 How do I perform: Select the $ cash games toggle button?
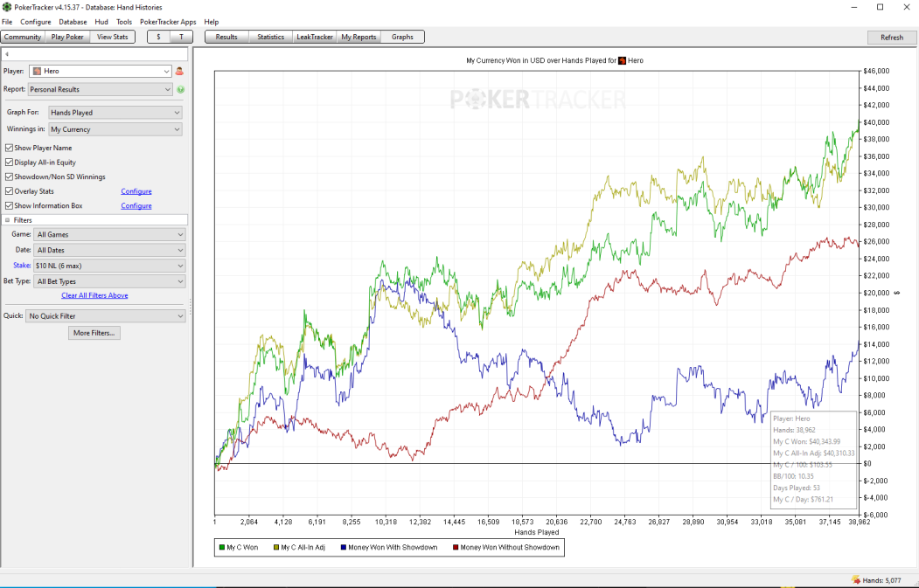click(x=159, y=37)
